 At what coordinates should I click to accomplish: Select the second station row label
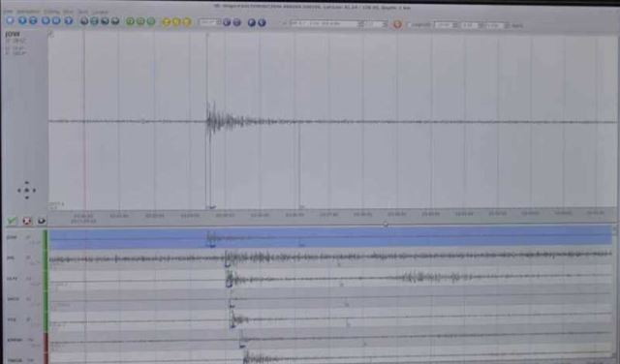pos(11,258)
